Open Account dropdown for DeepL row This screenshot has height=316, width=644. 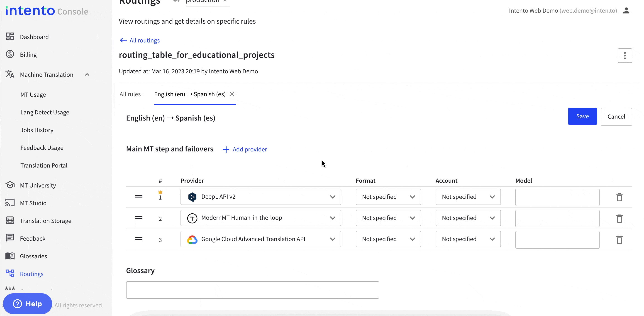click(x=468, y=197)
